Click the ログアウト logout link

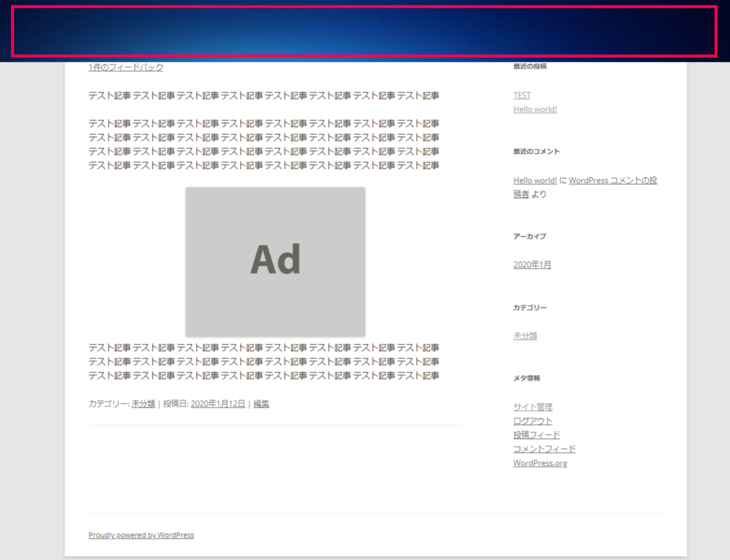point(533,421)
